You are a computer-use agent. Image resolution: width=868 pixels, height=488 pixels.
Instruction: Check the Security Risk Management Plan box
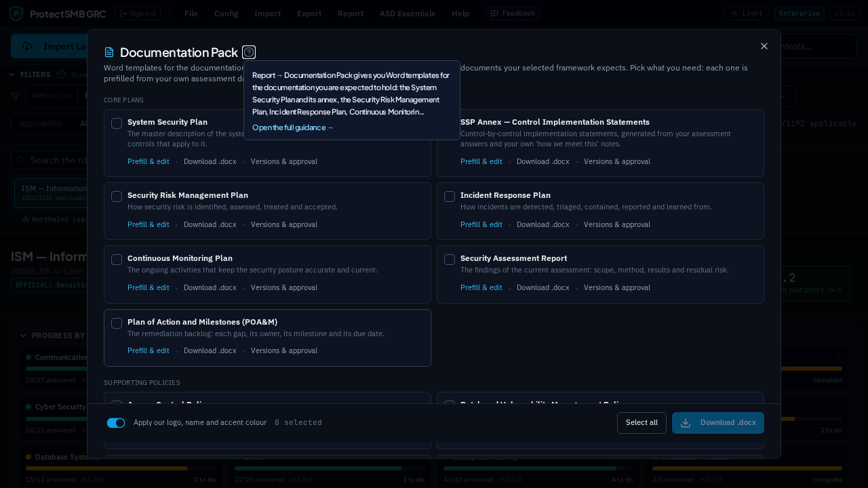click(117, 197)
